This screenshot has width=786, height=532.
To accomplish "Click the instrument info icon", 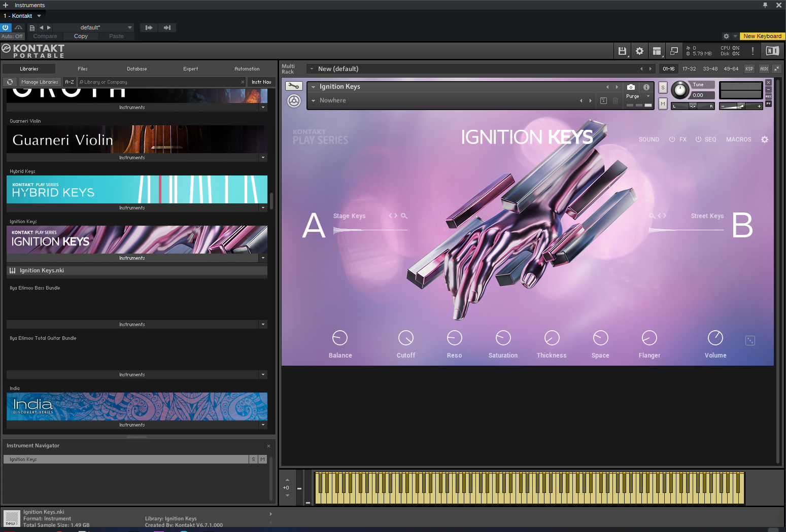I will [646, 87].
